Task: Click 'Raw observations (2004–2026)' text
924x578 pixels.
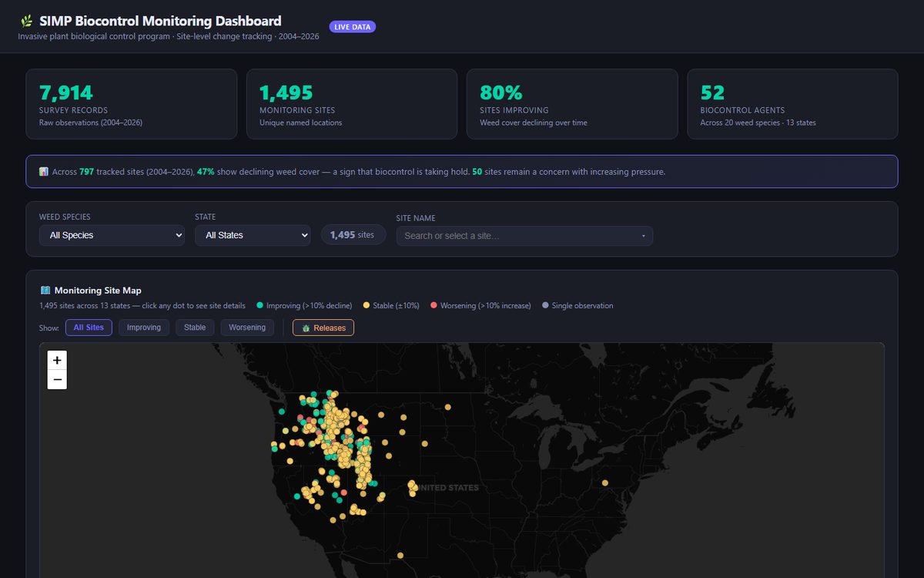Action: tap(91, 123)
